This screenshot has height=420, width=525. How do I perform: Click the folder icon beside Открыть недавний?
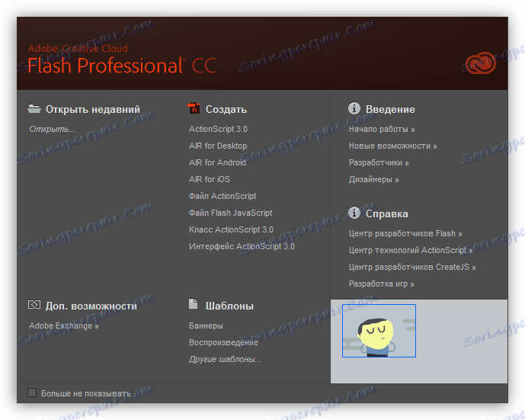[x=34, y=108]
